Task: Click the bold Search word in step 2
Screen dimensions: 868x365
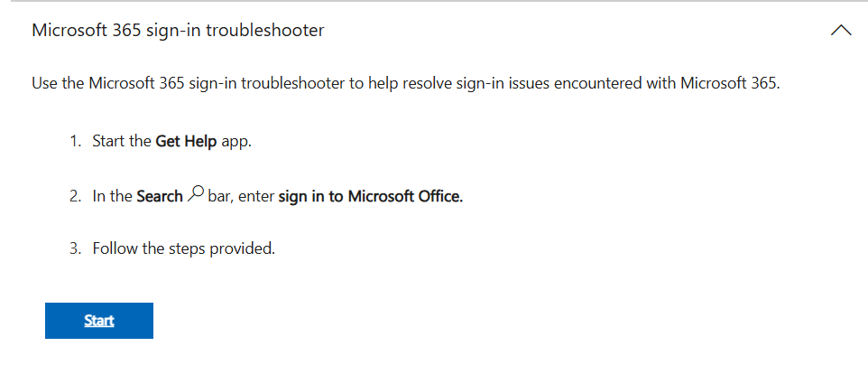Action: pyautogui.click(x=160, y=196)
